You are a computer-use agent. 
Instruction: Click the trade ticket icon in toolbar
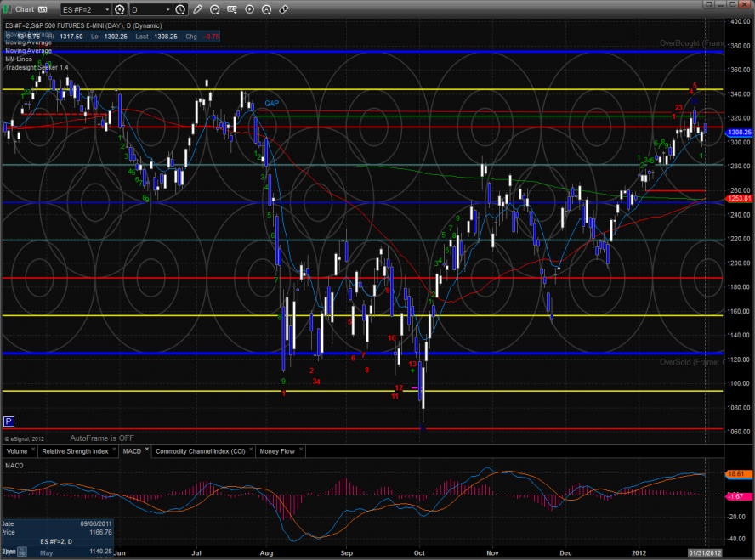(x=284, y=9)
